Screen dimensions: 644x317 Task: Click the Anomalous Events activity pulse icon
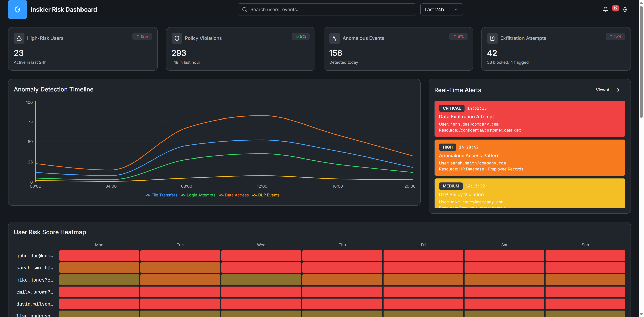[334, 38]
